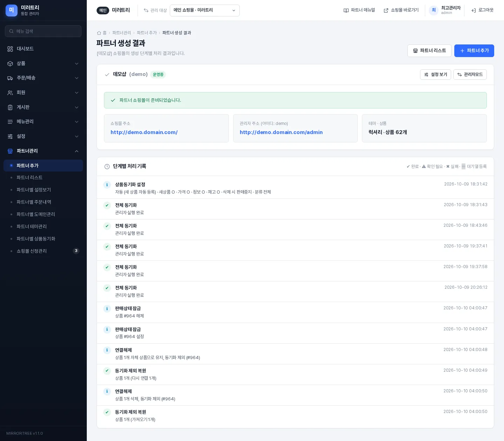Image resolution: width=504 pixels, height=441 pixels.
Task: Expand the 주문/배송 menu chevron
Action: click(x=77, y=78)
